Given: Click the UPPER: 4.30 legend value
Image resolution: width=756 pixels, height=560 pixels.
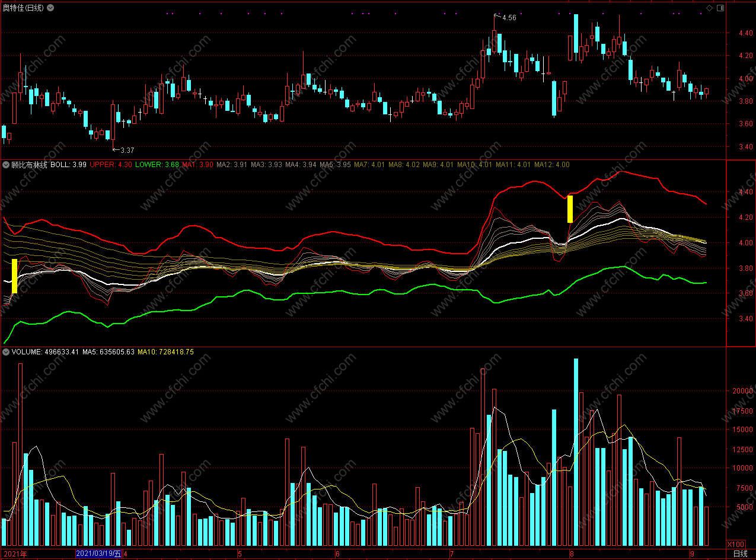Looking at the screenshot, I should pos(110,165).
